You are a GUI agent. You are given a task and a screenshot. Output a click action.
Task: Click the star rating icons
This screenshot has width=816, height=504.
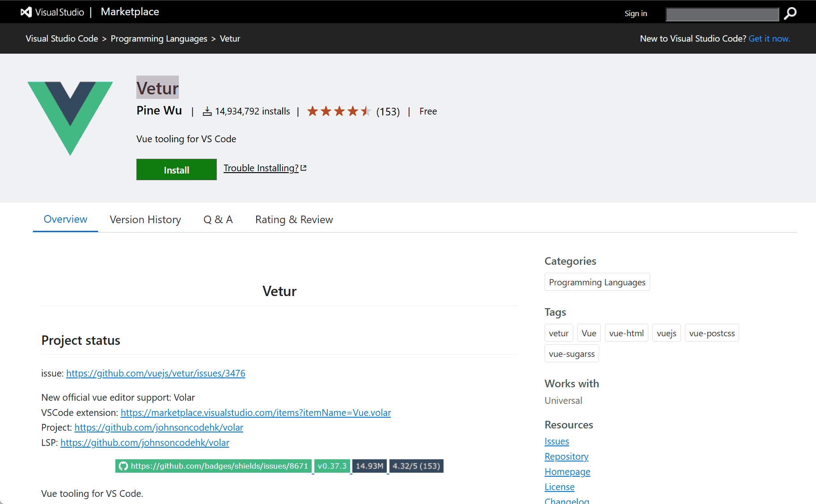339,111
